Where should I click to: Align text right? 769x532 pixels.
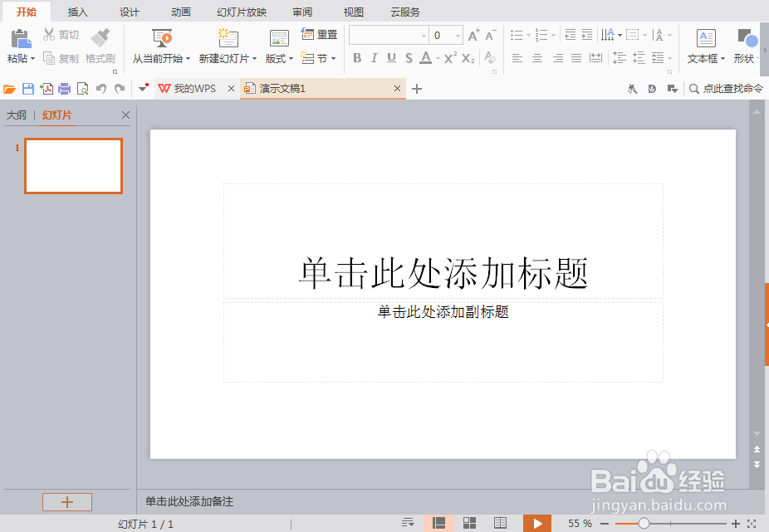tap(557, 58)
